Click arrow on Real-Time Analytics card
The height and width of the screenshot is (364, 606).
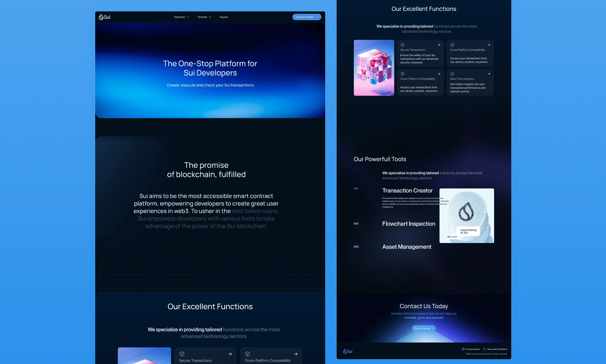click(489, 74)
